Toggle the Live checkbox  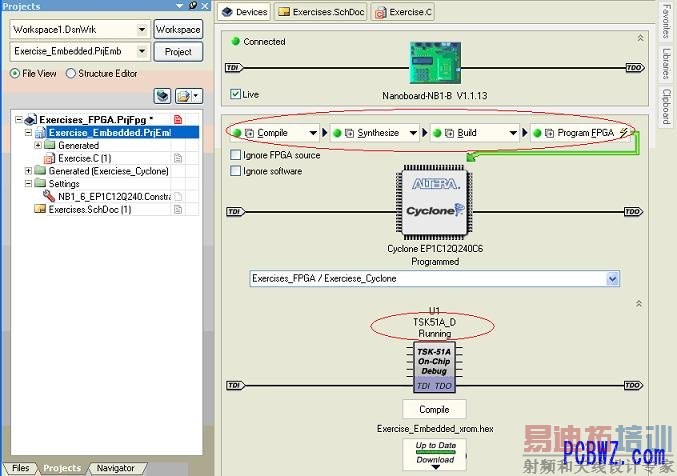click(x=235, y=94)
